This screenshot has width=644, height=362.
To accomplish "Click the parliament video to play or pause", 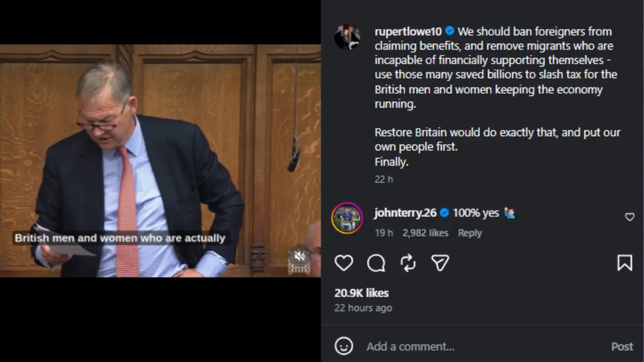I will [x=160, y=160].
